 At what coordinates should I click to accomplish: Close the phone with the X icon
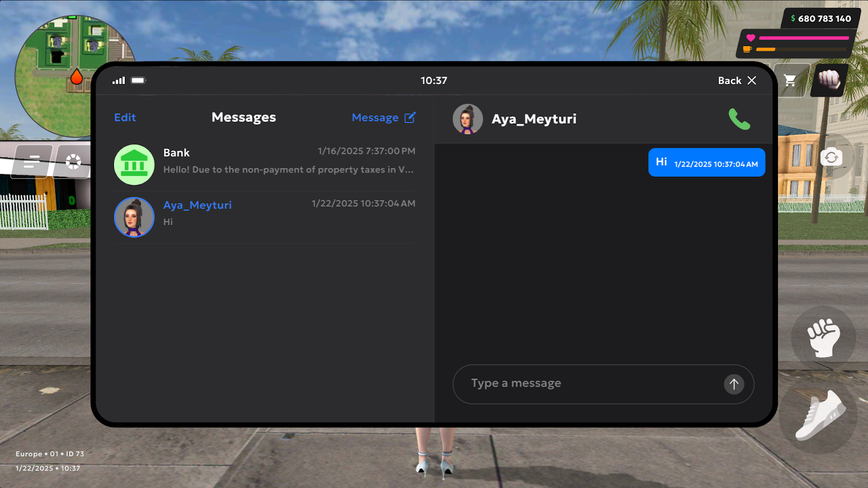pos(752,80)
